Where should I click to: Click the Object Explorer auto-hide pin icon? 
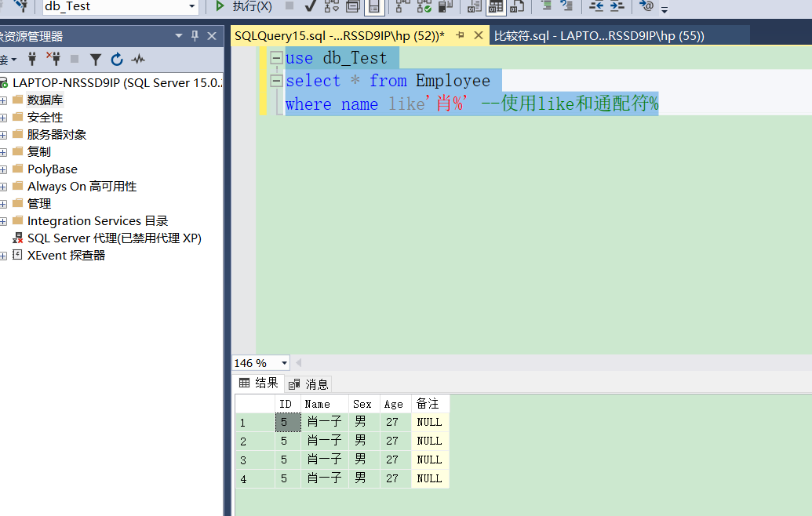click(x=195, y=36)
